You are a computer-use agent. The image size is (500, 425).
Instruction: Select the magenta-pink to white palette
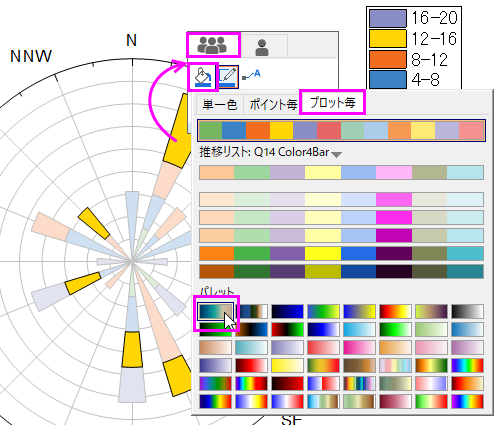(359, 347)
